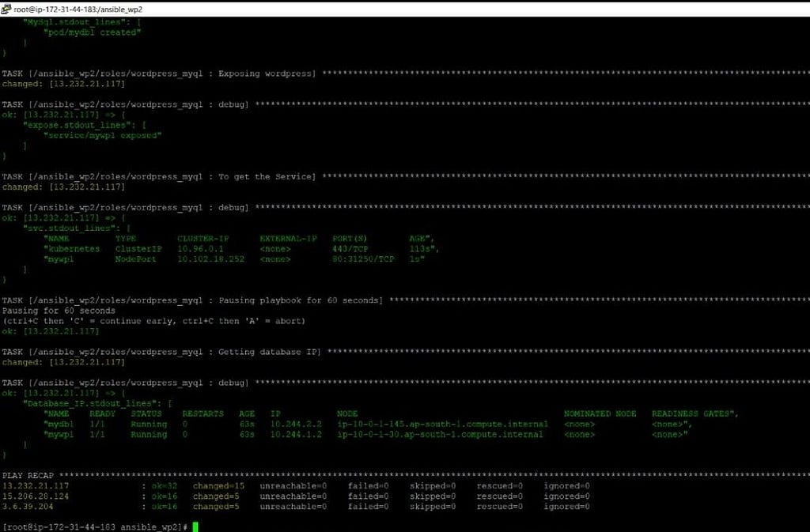810x532 pixels.
Task: Click the NOMINATED NODE column header
Action: click(600, 414)
